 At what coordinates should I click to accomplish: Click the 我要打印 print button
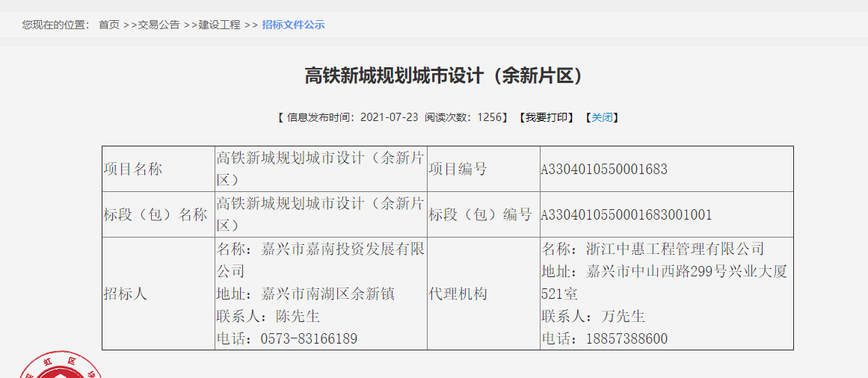[x=549, y=117]
